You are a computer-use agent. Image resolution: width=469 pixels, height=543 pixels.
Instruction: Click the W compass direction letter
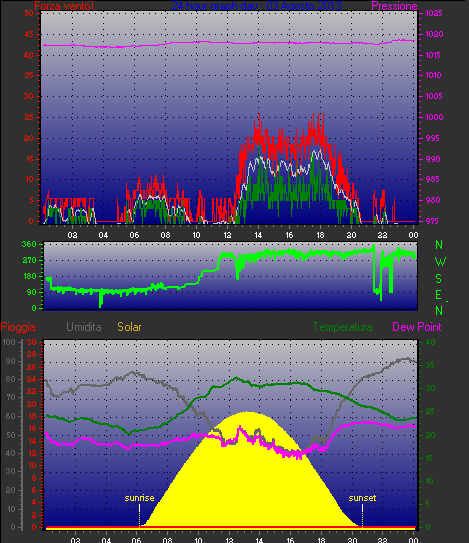440,262
